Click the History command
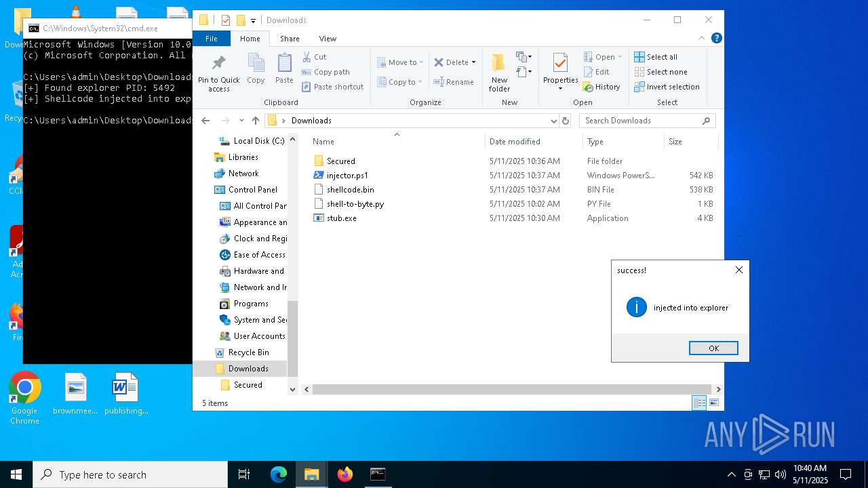The height and width of the screenshot is (488, 868). click(x=601, y=87)
